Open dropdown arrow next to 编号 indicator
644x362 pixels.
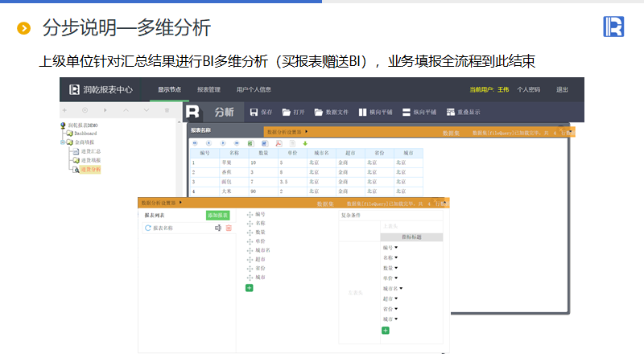pos(396,248)
